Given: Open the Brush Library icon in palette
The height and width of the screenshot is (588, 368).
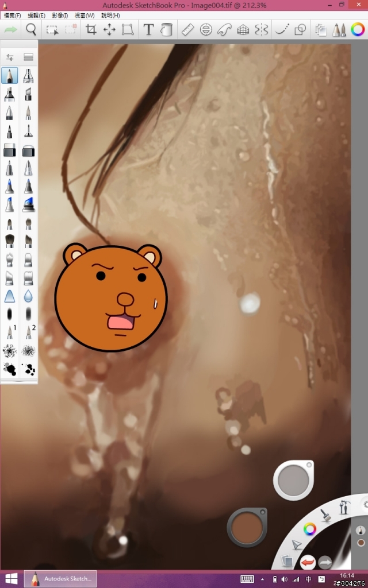Looking at the screenshot, I should (x=29, y=57).
